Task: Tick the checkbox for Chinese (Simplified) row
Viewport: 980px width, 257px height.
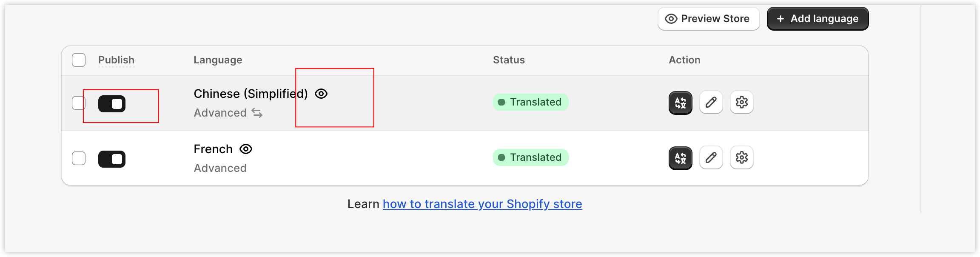Action: click(79, 103)
